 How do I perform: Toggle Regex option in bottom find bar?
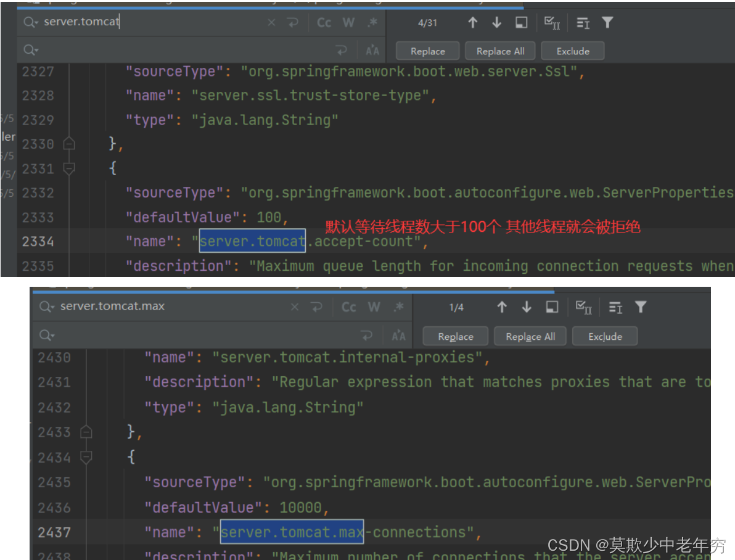tap(399, 307)
